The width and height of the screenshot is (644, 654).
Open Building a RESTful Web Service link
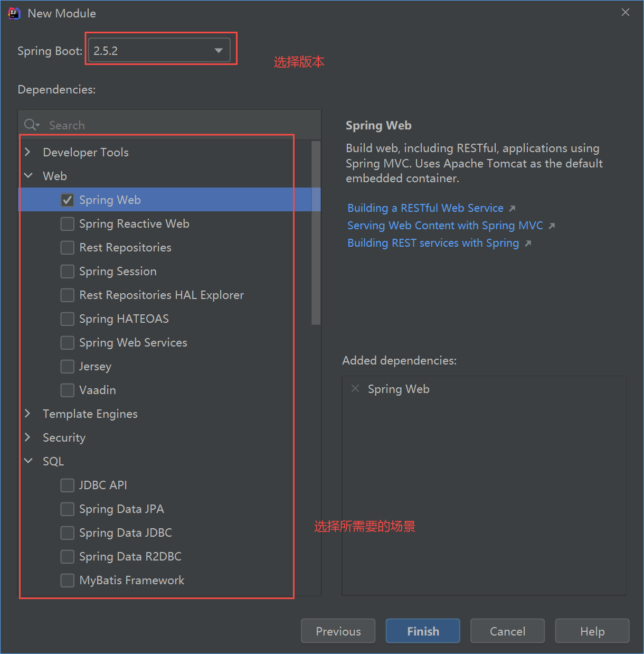(425, 208)
